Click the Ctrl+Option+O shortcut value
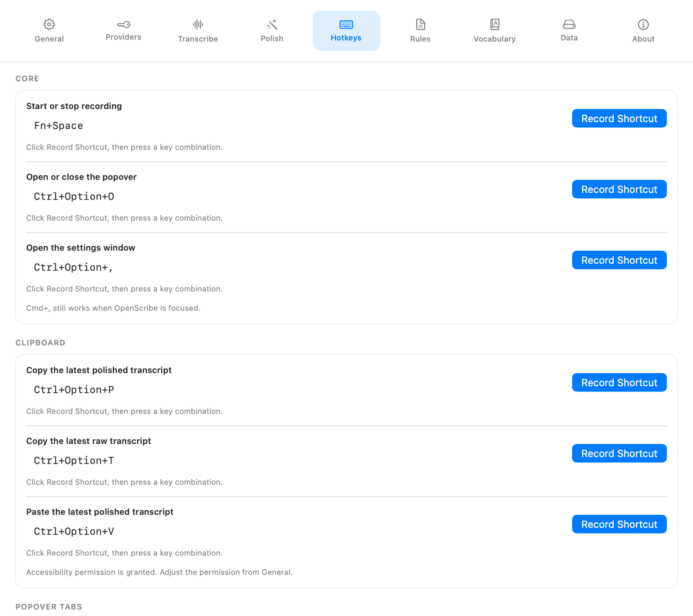Screen dimensions: 693x616 (74, 197)
